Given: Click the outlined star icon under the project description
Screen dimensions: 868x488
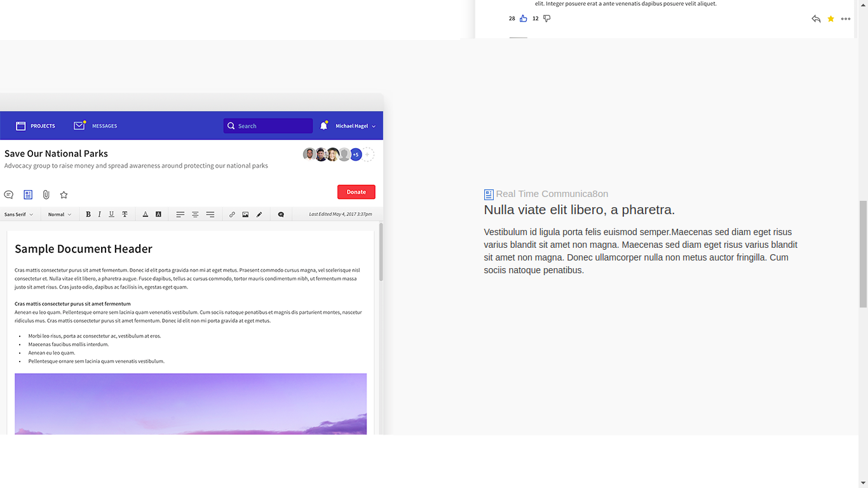Looking at the screenshot, I should point(64,194).
